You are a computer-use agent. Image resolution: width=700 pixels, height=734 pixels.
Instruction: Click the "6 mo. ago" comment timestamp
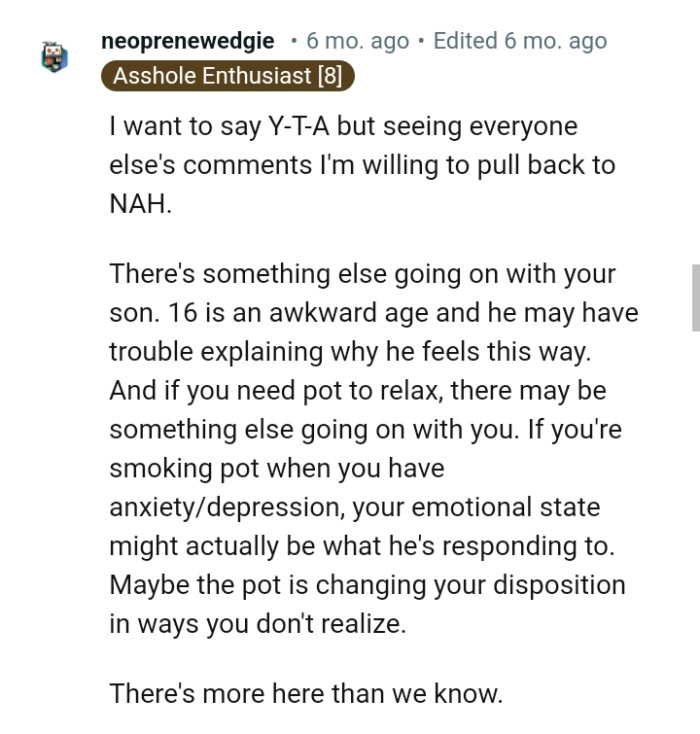(357, 41)
